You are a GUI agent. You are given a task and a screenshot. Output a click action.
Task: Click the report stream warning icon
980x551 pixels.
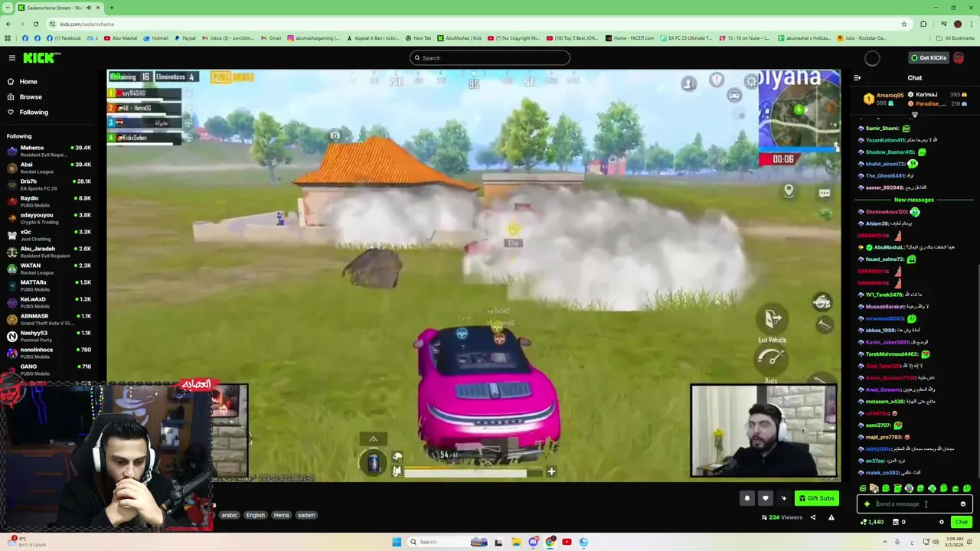pyautogui.click(x=831, y=517)
